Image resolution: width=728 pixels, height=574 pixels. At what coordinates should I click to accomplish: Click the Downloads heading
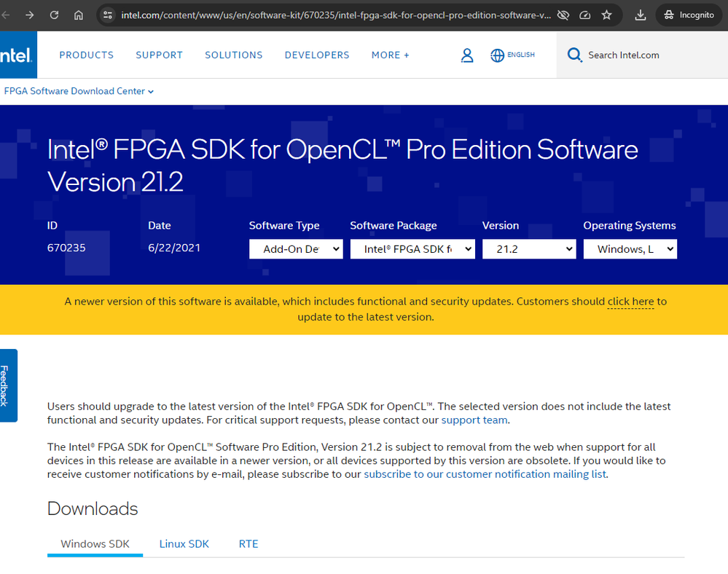93,509
